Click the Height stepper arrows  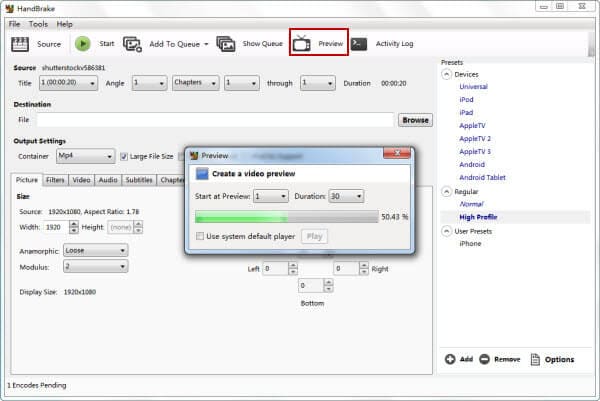click(x=138, y=227)
